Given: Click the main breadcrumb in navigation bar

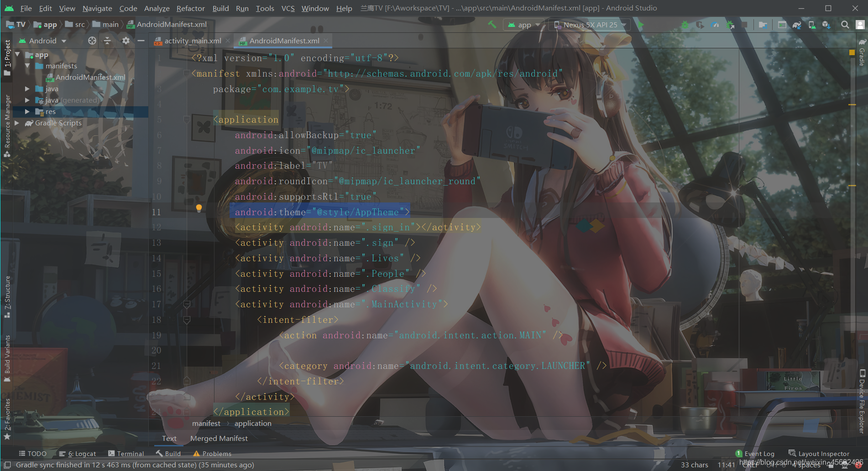Looking at the screenshot, I should pyautogui.click(x=106, y=25).
